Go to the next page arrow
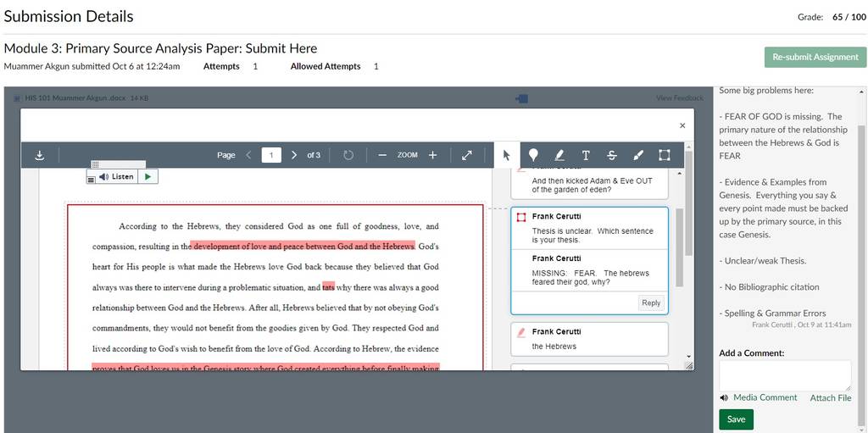The image size is (868, 433). [294, 155]
